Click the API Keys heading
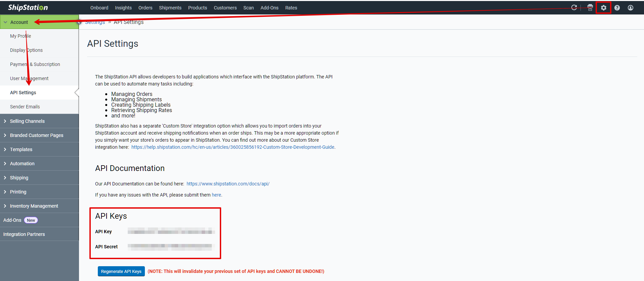This screenshot has width=644, height=281. 111,216
